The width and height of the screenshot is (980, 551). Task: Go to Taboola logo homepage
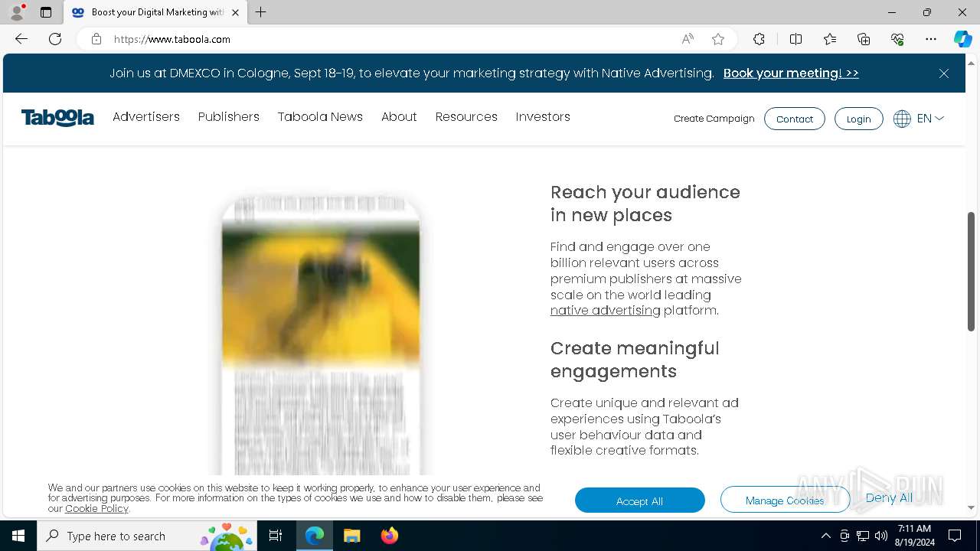point(57,117)
